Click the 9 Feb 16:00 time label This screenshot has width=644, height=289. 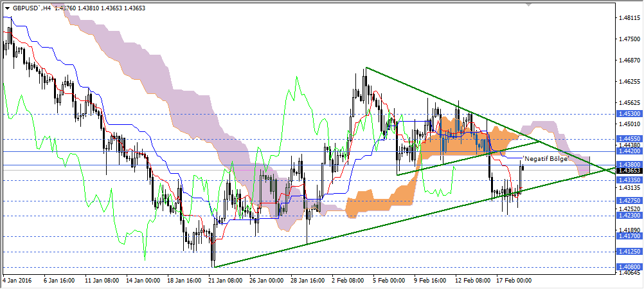click(x=431, y=281)
